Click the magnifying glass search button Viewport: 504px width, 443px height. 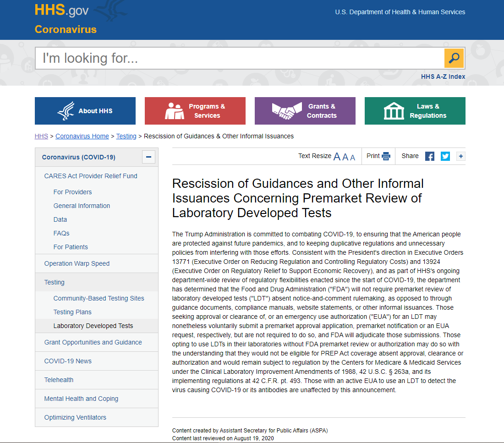coord(454,58)
